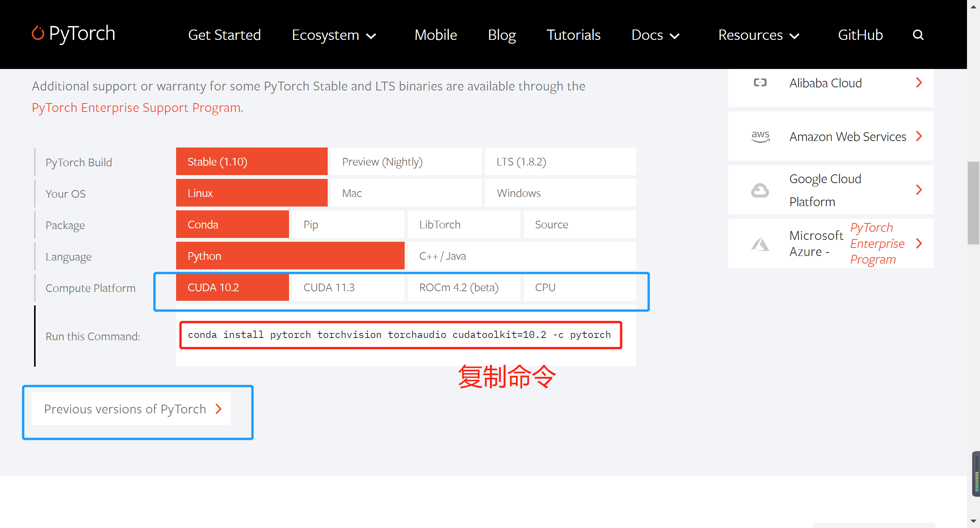
Task: Click arrow next to Amazon Web Services
Action: coord(919,136)
